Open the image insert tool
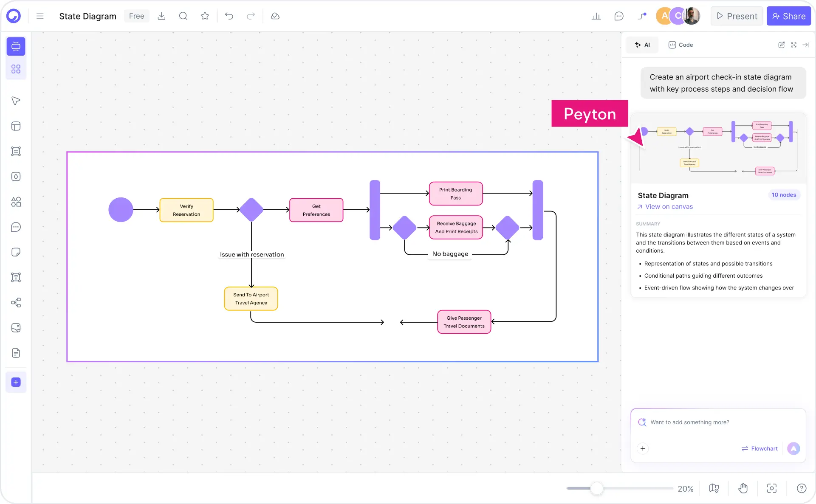Image resolution: width=816 pixels, height=504 pixels. coord(16,328)
